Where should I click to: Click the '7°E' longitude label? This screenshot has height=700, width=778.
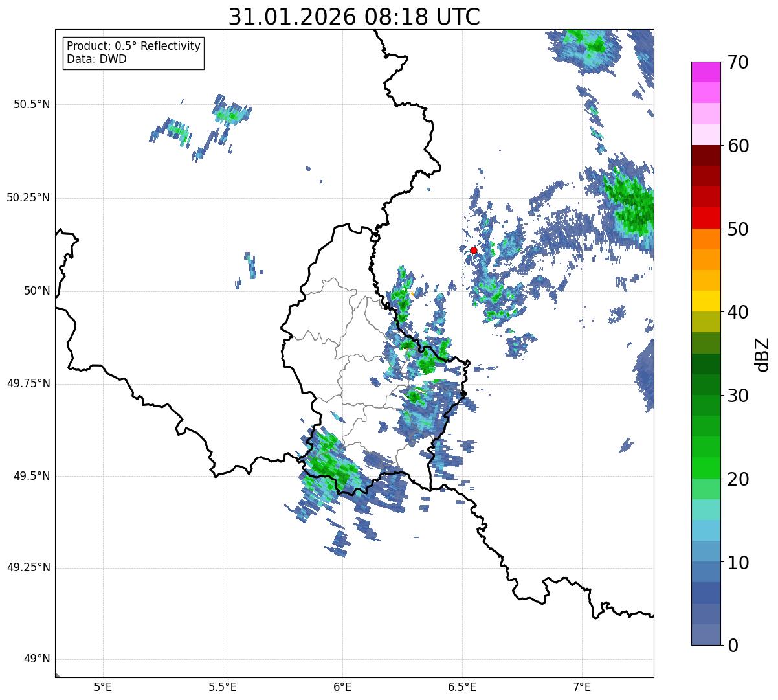[x=582, y=687]
